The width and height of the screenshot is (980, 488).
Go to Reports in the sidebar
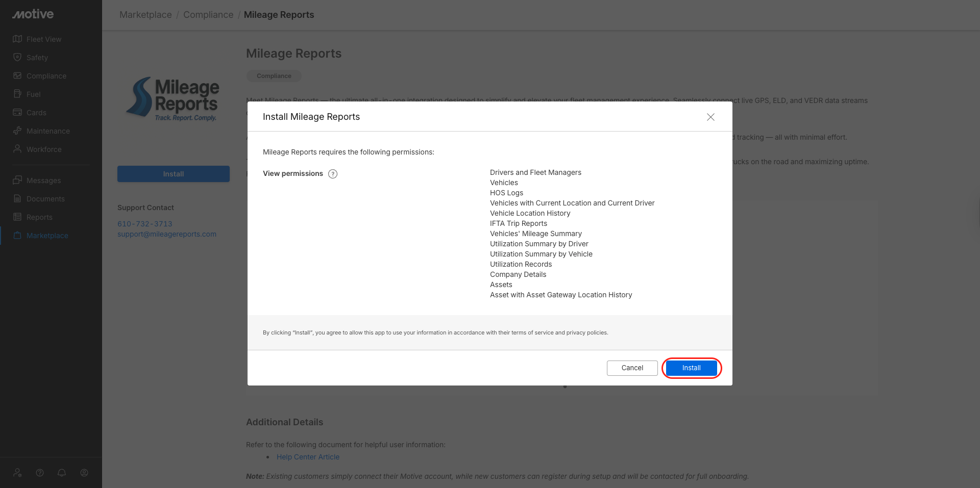(x=39, y=217)
